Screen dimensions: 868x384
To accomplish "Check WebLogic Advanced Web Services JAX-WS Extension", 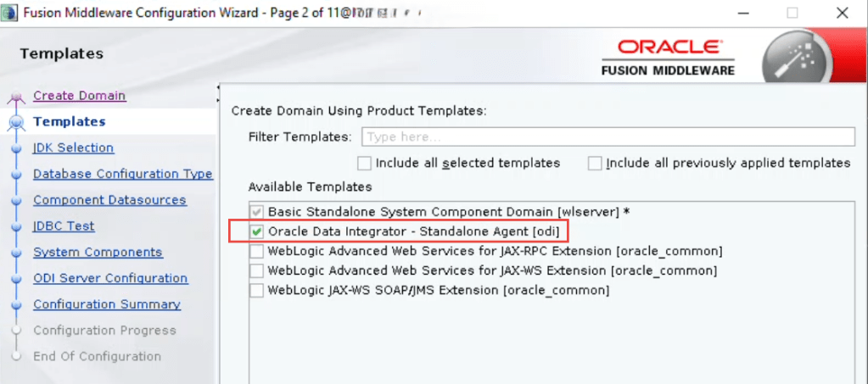I will [256, 270].
